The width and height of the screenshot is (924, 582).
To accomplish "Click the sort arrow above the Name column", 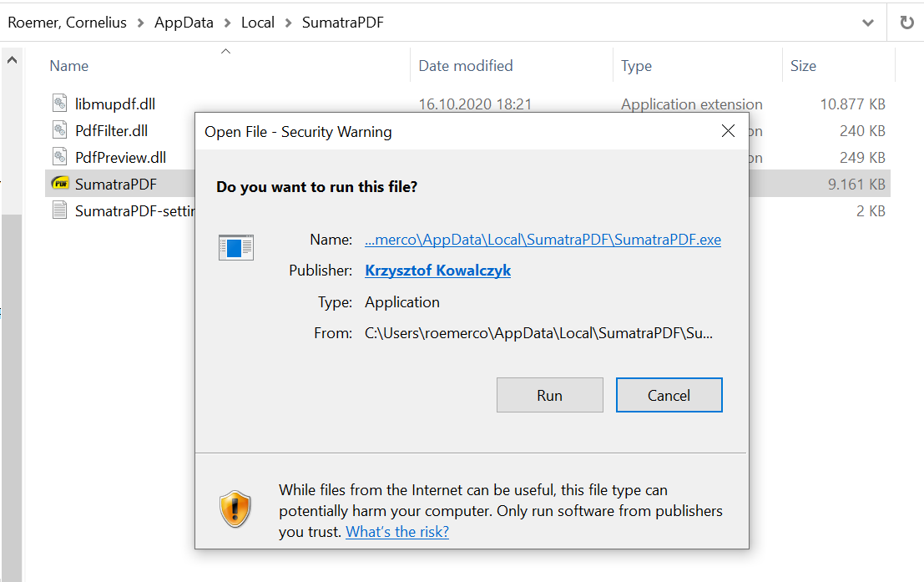I will pyautogui.click(x=225, y=51).
